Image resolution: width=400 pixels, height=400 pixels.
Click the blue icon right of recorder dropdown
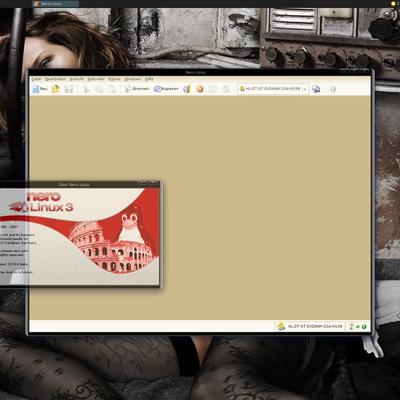pos(316,89)
